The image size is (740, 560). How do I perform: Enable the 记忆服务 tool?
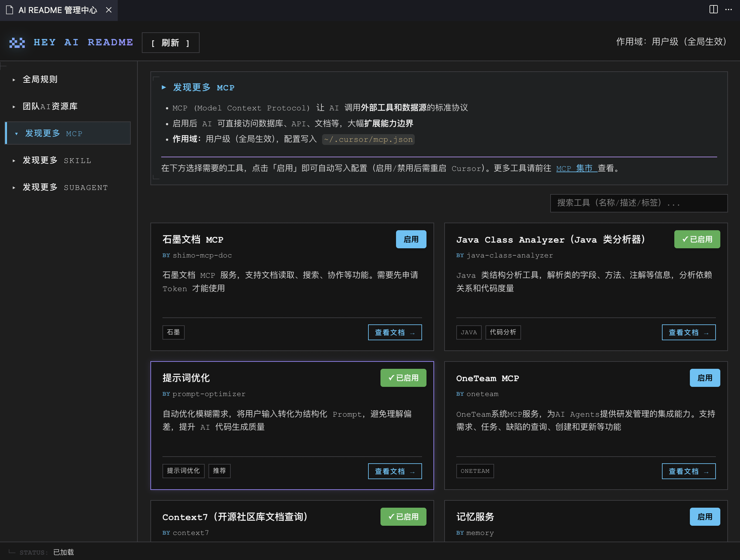(x=705, y=517)
